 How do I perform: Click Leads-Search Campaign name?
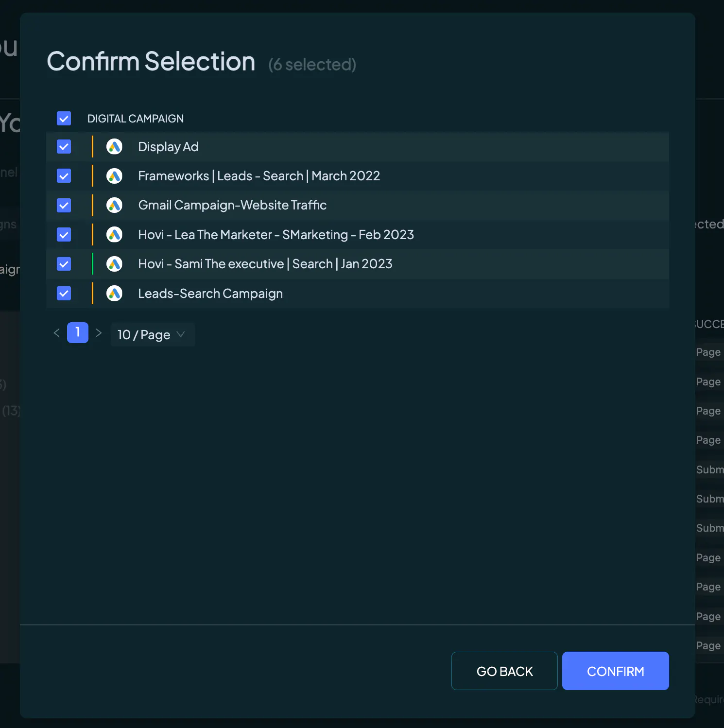click(210, 294)
